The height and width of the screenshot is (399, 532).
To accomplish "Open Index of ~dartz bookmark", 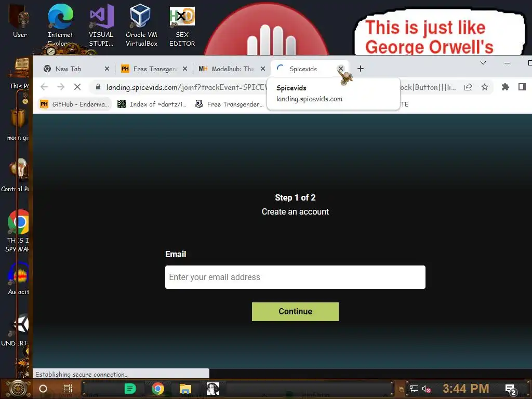I will [x=152, y=104].
